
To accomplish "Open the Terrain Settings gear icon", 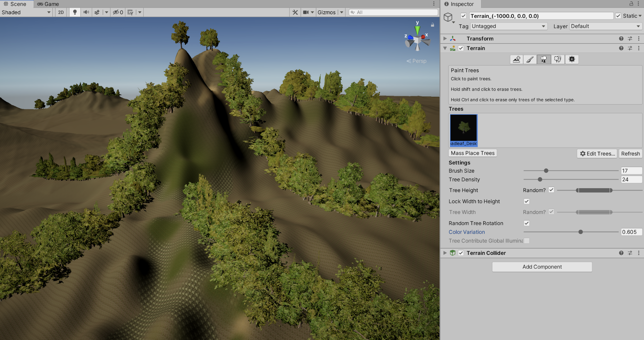I will point(572,59).
